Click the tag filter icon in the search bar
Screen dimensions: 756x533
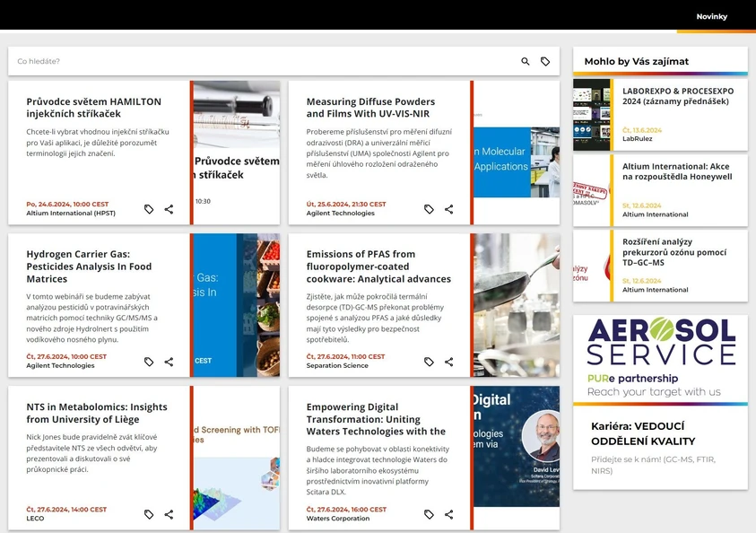coord(545,62)
